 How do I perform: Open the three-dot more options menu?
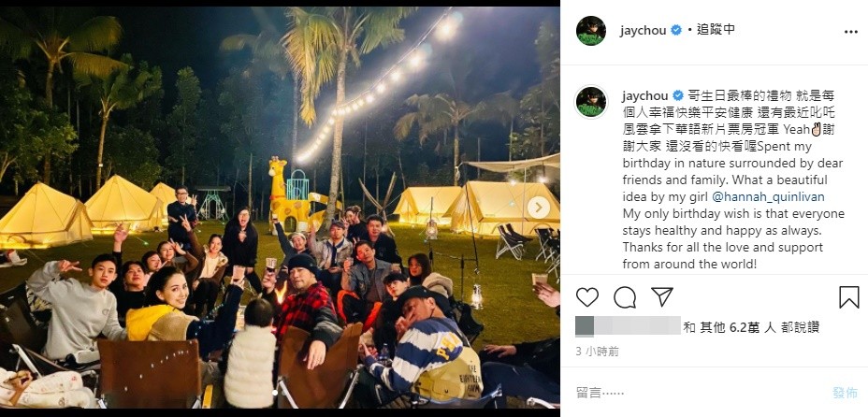(851, 32)
